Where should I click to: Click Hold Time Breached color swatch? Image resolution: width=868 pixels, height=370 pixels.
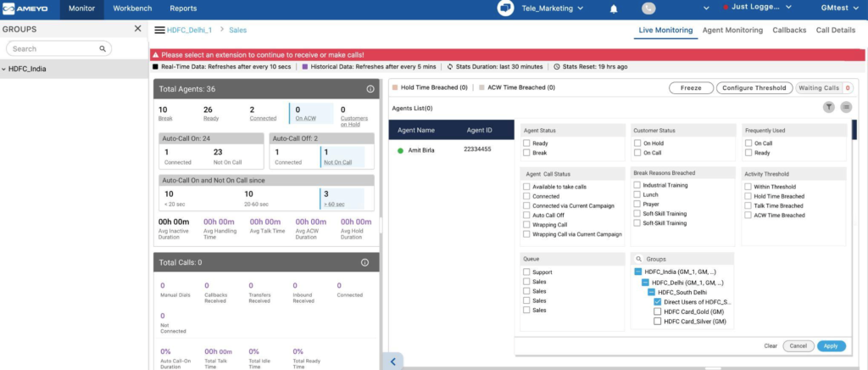(x=395, y=87)
